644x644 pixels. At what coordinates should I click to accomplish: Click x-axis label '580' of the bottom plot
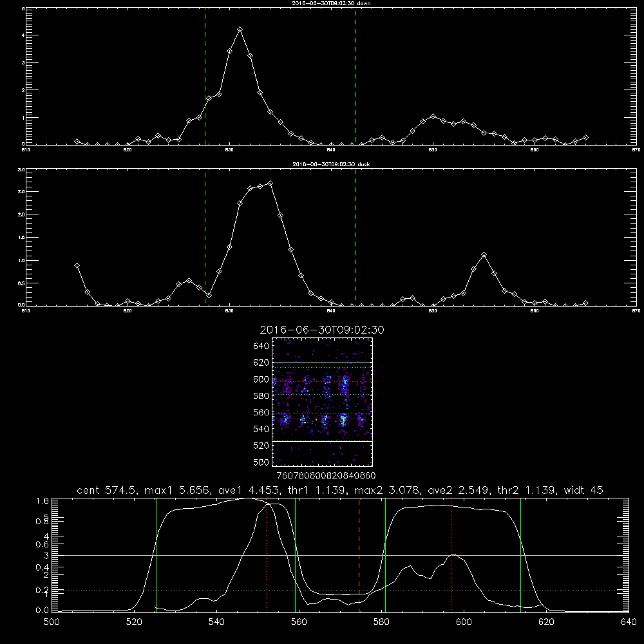[x=381, y=622]
